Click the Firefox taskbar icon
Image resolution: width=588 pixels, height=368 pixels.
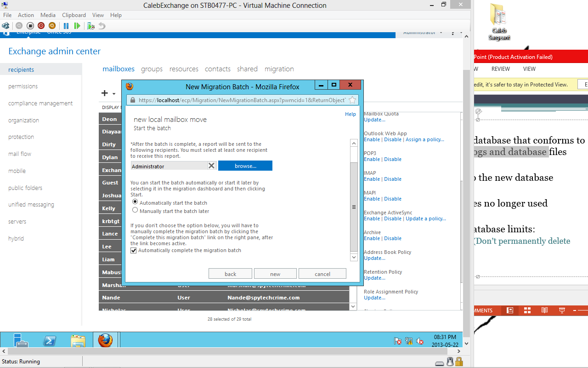click(105, 340)
